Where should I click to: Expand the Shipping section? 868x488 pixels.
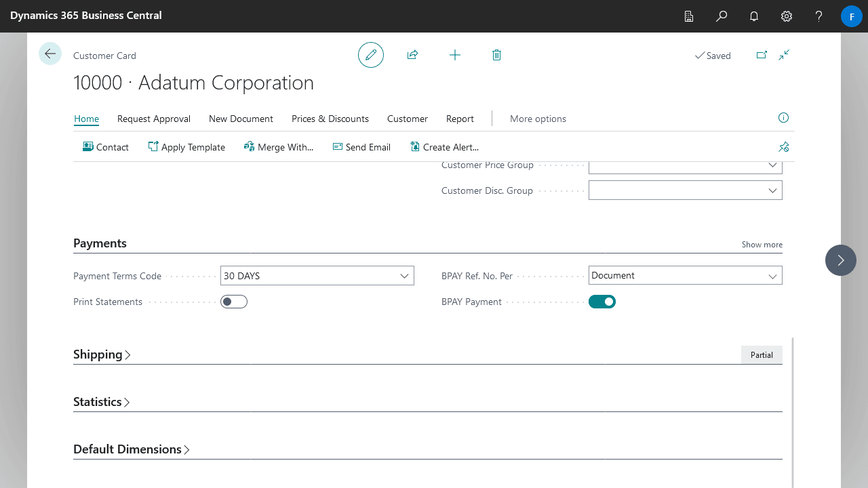[x=102, y=354]
